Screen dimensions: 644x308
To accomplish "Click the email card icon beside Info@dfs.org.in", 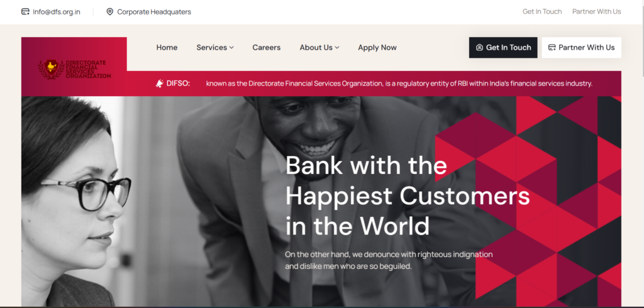I will 25,11.
